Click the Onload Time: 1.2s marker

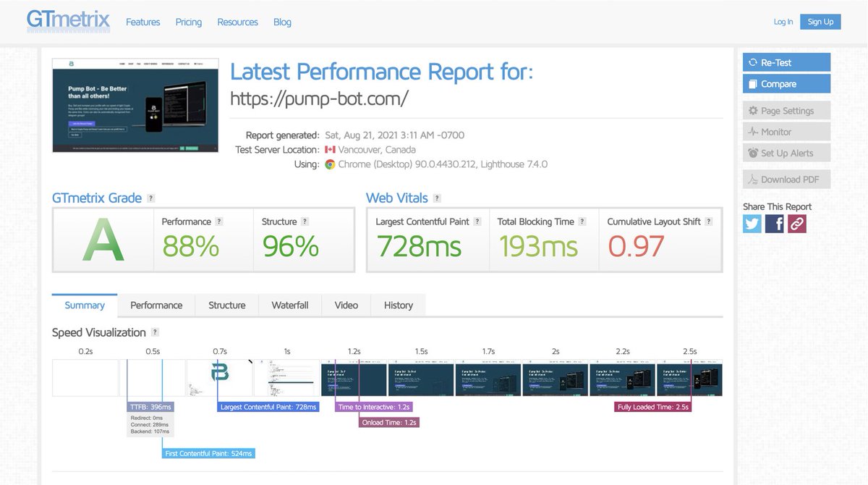coord(389,422)
